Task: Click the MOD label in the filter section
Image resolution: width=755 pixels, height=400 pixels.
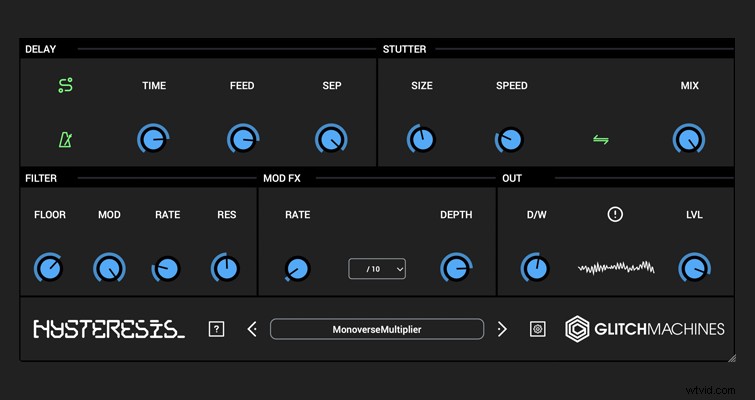Action: tap(109, 215)
